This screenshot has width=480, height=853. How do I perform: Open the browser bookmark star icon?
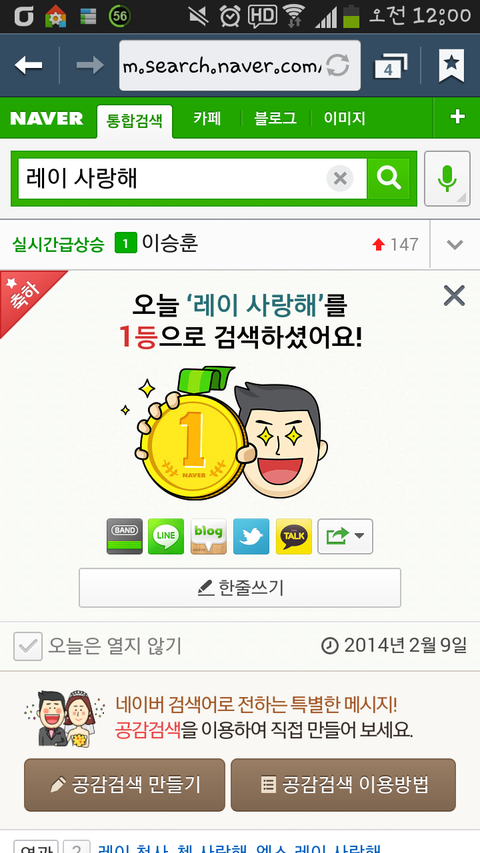coord(452,65)
